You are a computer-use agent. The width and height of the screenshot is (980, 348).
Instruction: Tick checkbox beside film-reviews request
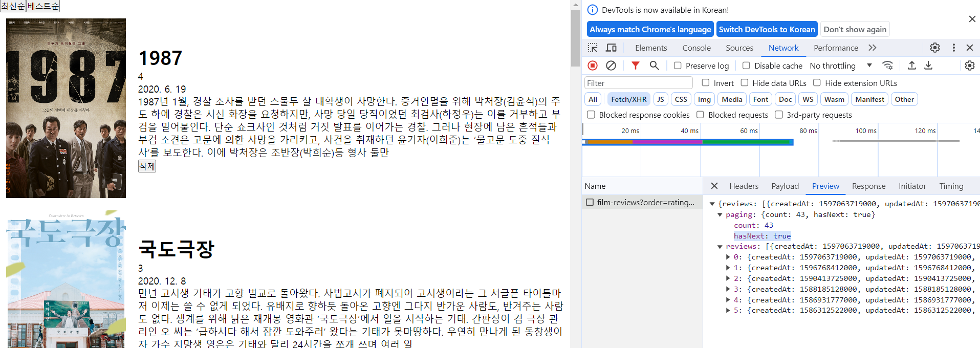(590, 202)
